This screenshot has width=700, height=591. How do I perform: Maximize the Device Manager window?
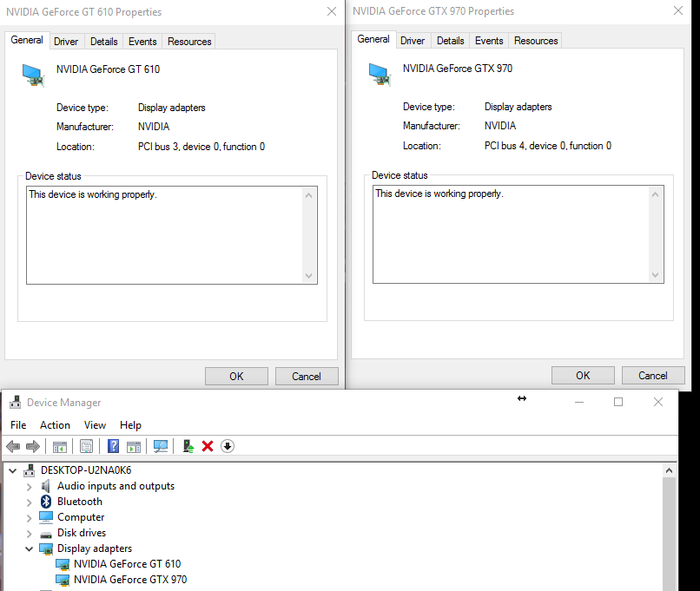(618, 402)
